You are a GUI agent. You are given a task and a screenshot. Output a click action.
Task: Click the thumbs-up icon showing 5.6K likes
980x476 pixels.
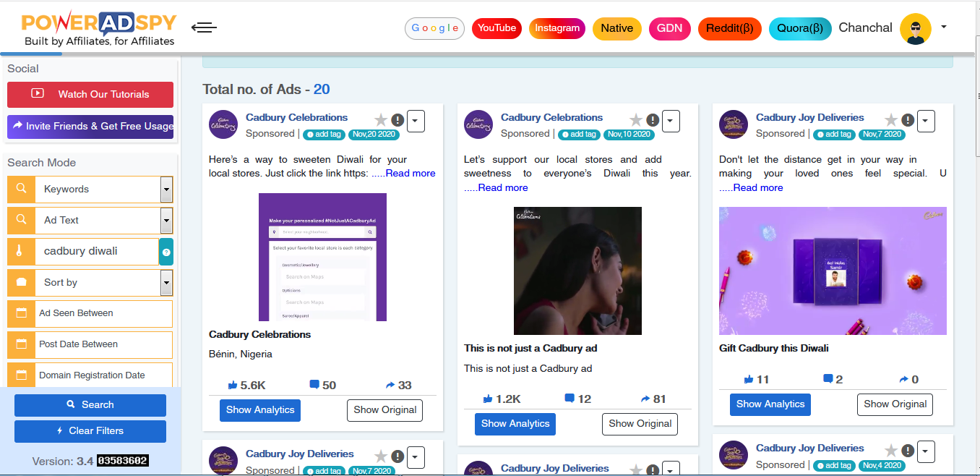pyautogui.click(x=233, y=386)
